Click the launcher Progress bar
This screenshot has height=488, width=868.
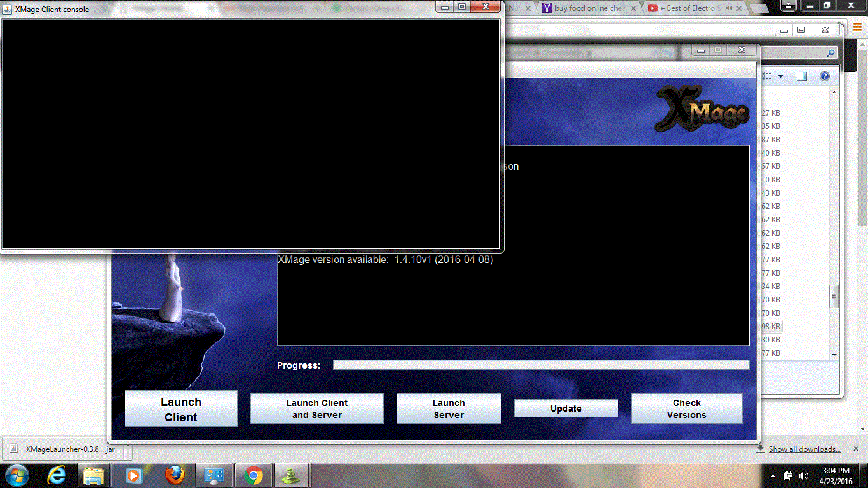(x=541, y=365)
